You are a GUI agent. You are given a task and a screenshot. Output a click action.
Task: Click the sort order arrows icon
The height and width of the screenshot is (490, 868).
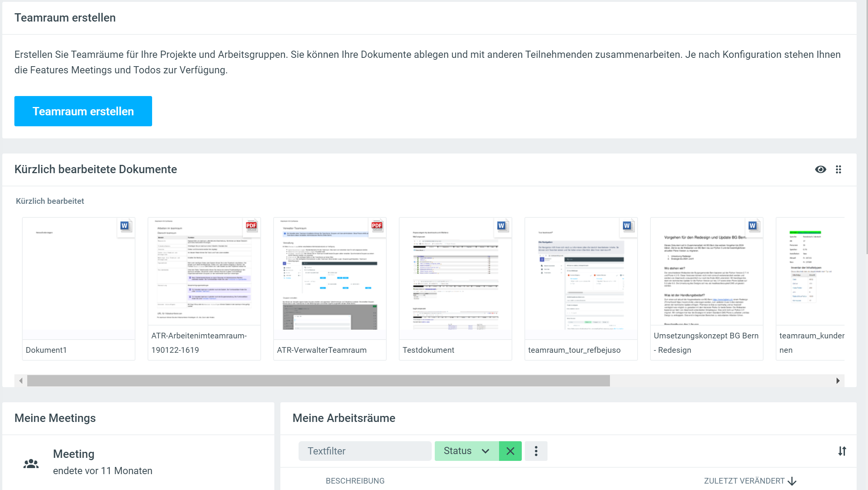(842, 451)
